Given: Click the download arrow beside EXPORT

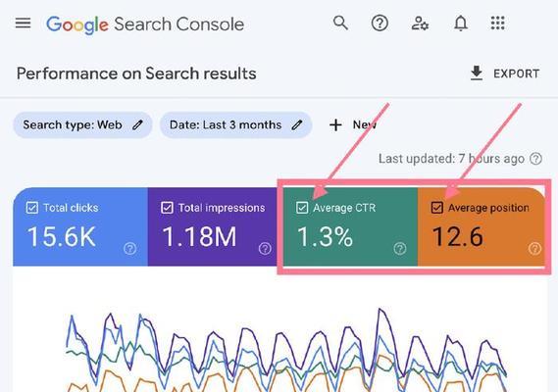Looking at the screenshot, I should [x=477, y=73].
